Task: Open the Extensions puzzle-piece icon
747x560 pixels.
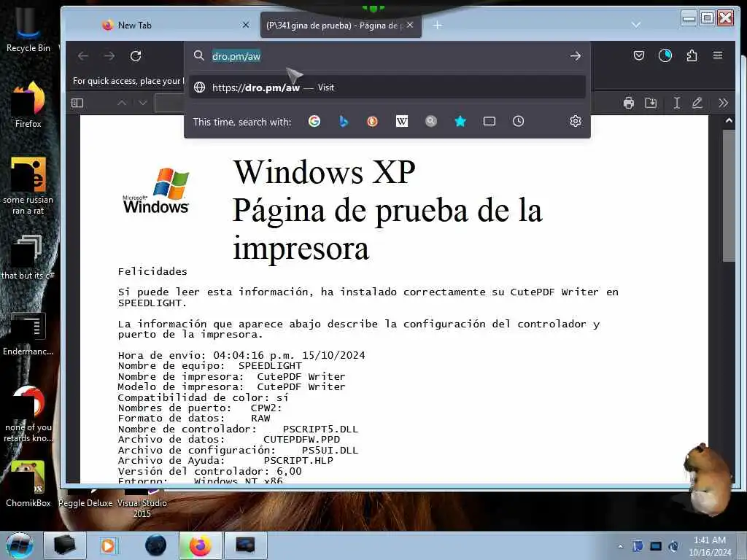Action: tap(692, 55)
